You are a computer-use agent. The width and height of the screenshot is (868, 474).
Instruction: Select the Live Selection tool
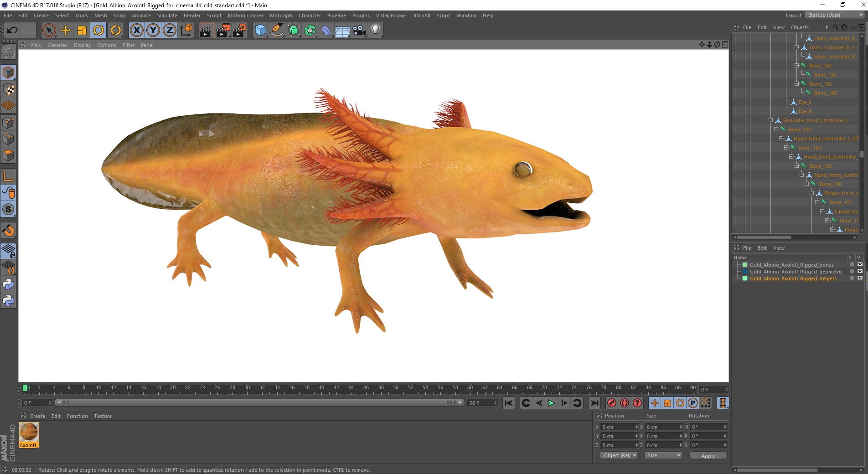49,31
